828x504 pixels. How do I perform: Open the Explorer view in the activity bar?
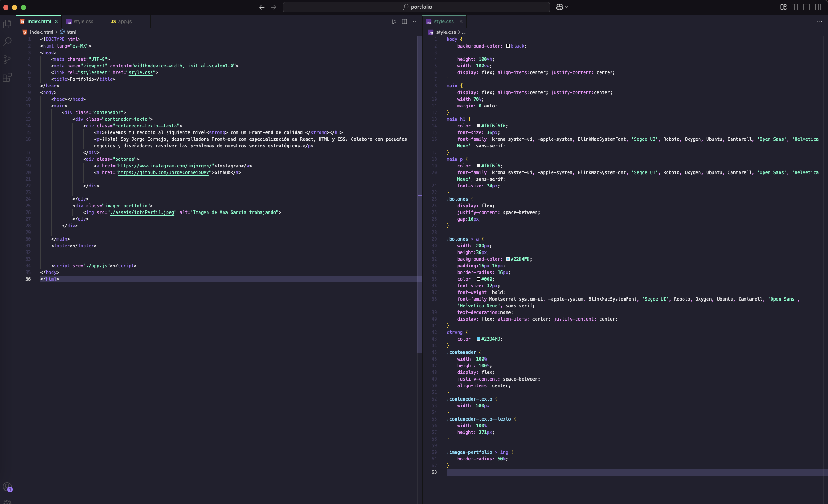tap(7, 24)
